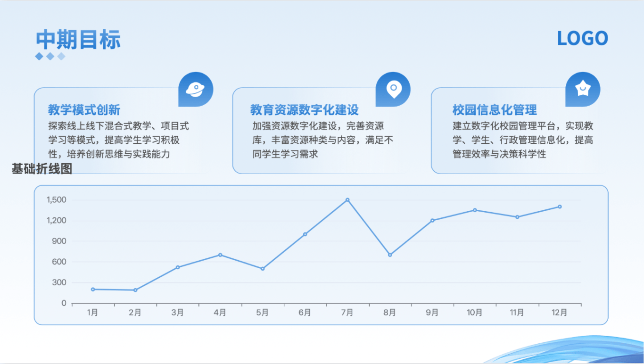Screen dimensions: 644x364
Task: Click the darkest diamond under the title
Action: [39, 57]
